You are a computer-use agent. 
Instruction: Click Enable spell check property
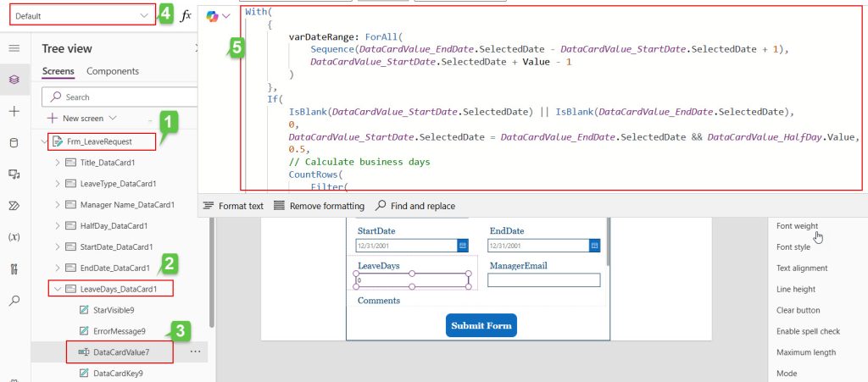coord(808,331)
